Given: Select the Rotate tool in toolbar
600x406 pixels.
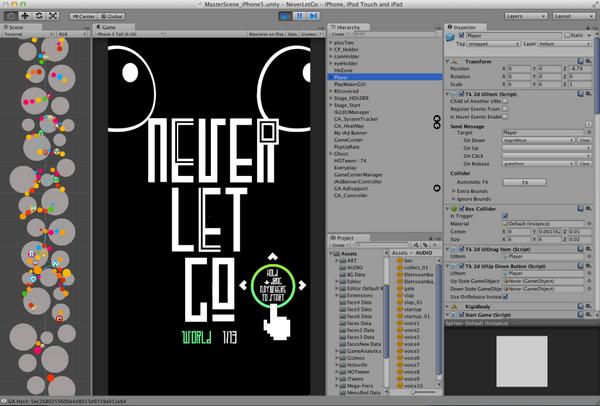Looking at the screenshot, I should coord(39,16).
